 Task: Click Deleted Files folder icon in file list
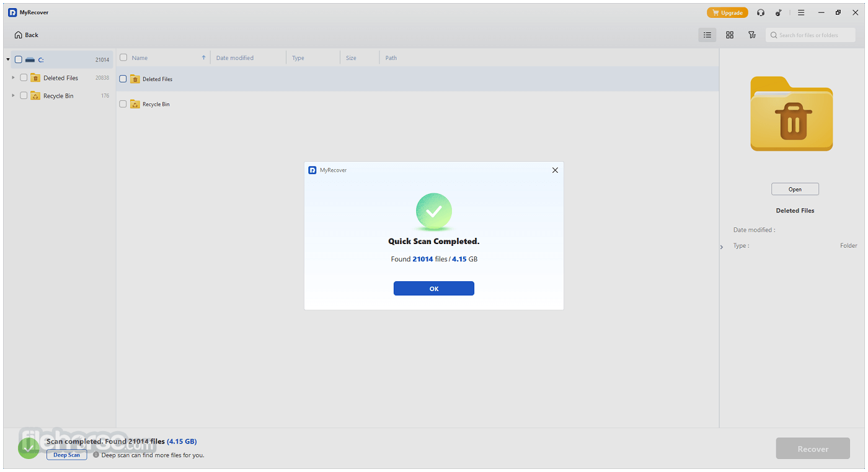(x=135, y=79)
